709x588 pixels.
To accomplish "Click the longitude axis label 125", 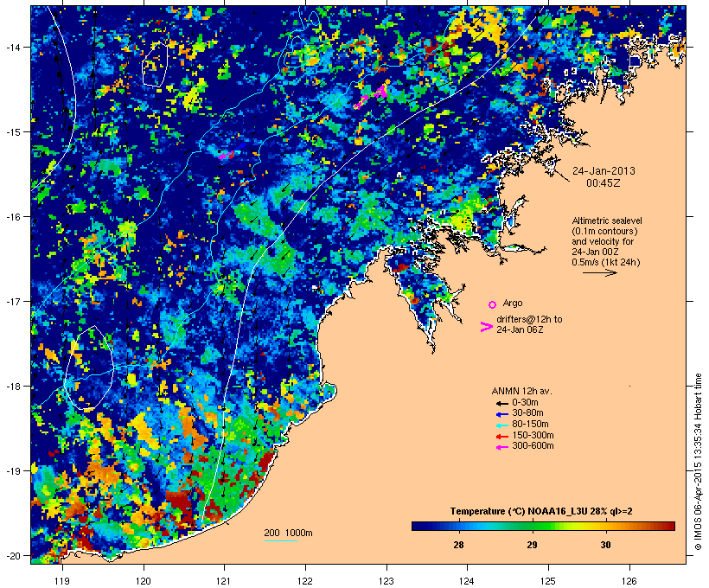I will coord(548,581).
